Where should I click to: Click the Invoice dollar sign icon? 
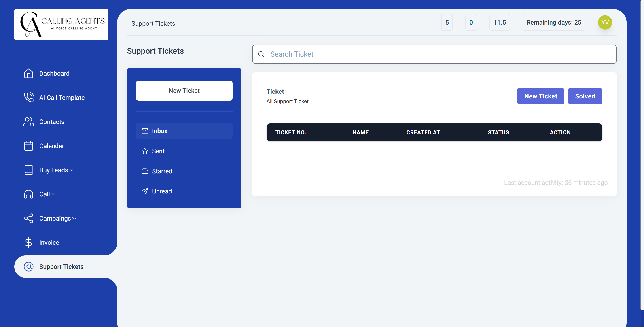28,242
